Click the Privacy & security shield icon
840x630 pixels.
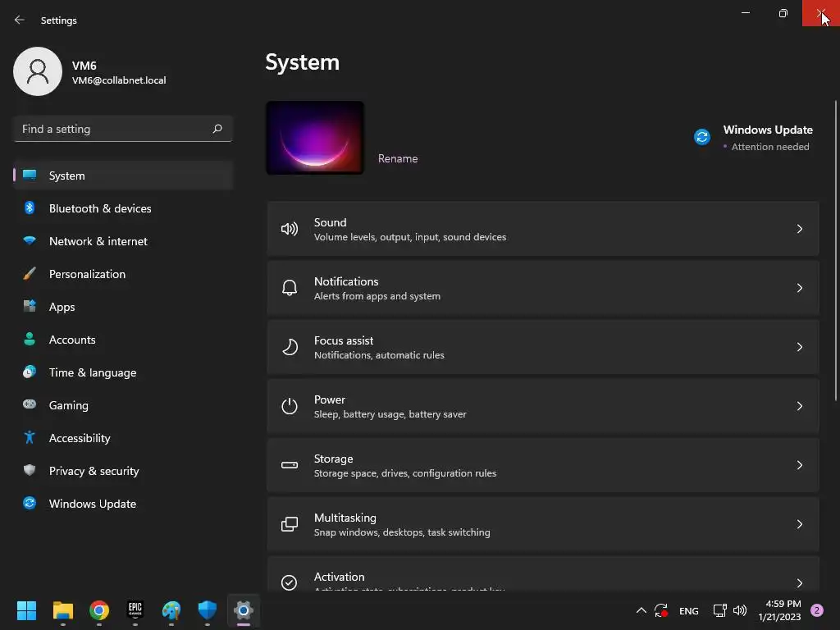[x=30, y=470]
